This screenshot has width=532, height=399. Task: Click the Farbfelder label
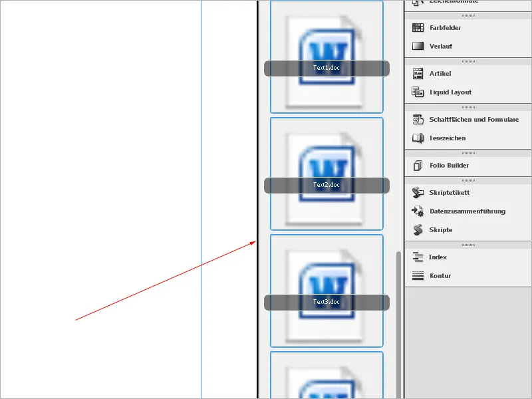coord(445,28)
